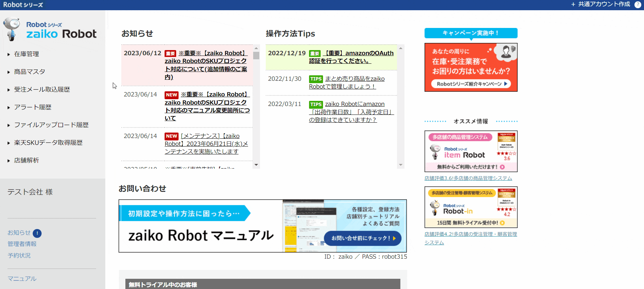Click scroll-up arrow of お知らせ list
The height and width of the screenshot is (289, 644).
(x=256, y=48)
